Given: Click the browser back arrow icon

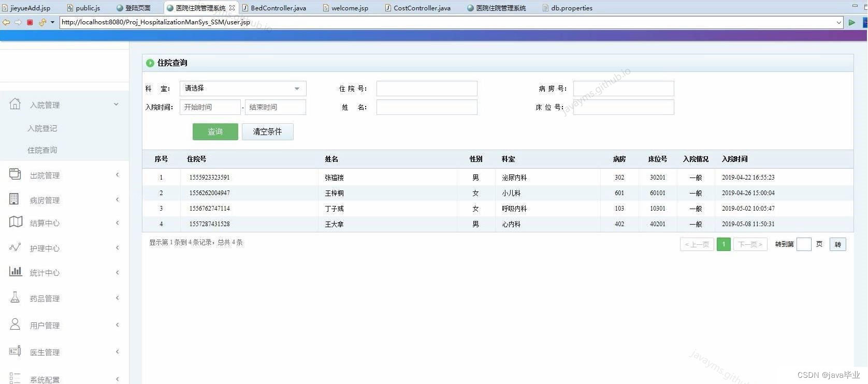Looking at the screenshot, I should click(6, 22).
